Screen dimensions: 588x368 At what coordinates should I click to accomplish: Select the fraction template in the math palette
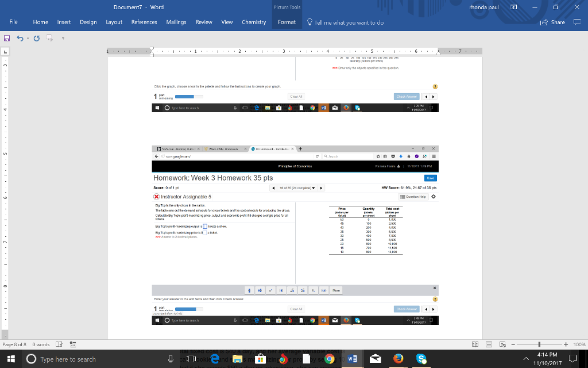(x=249, y=290)
